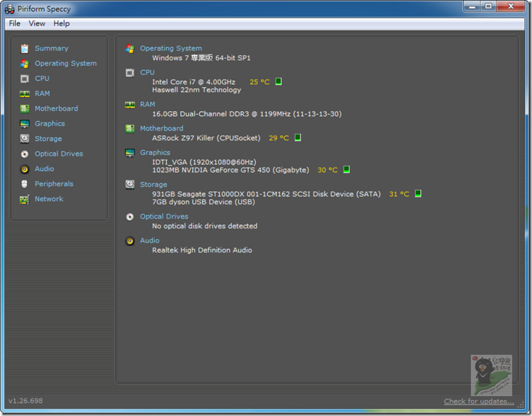Select Storage in the sidebar
Viewport: 532px width, 416px height.
[x=48, y=138]
